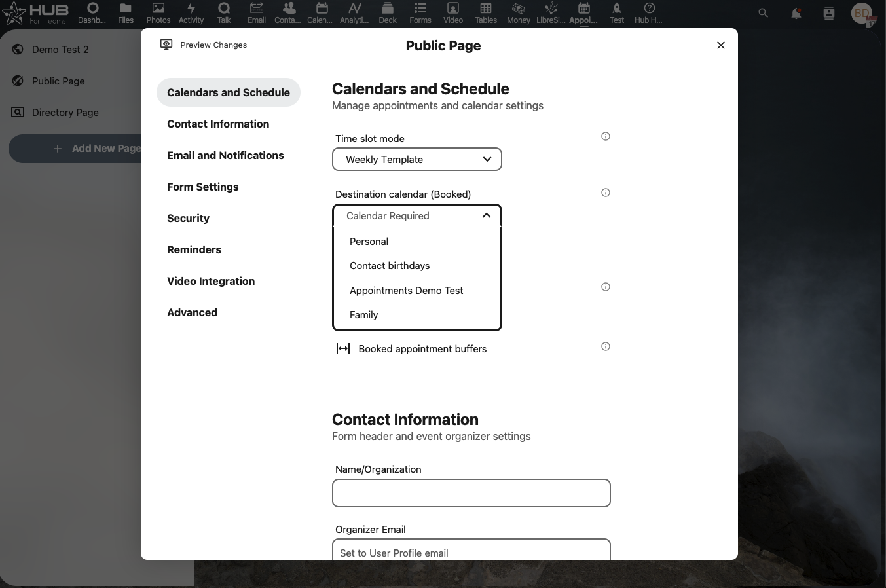
Task: Go to Form Settings section
Action: point(203,187)
